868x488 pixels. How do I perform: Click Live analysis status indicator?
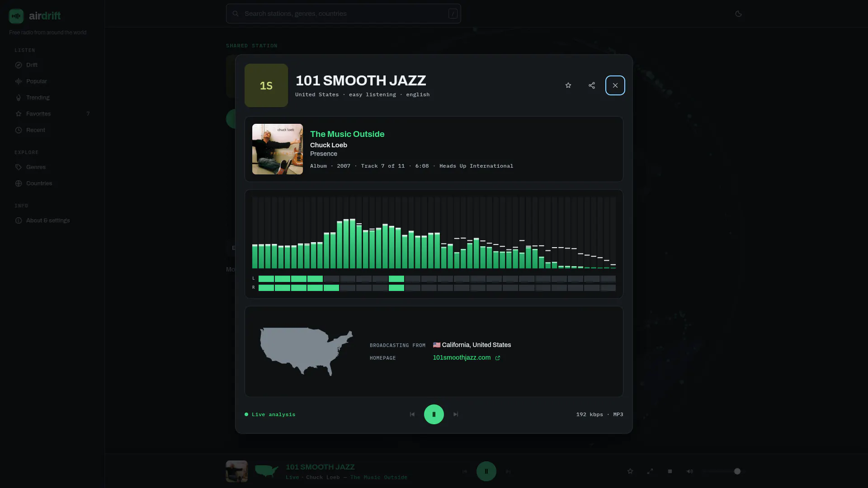[x=270, y=414]
